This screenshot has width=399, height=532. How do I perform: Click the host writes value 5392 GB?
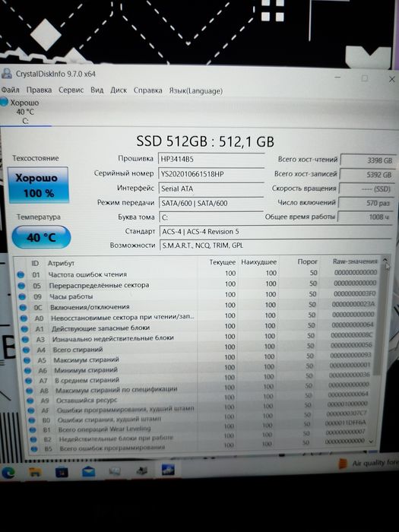tap(367, 174)
